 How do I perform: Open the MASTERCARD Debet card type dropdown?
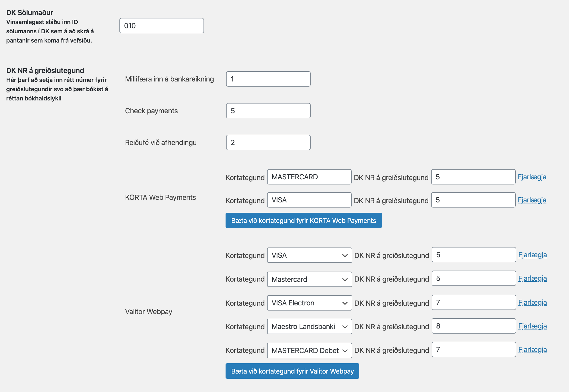coord(310,350)
